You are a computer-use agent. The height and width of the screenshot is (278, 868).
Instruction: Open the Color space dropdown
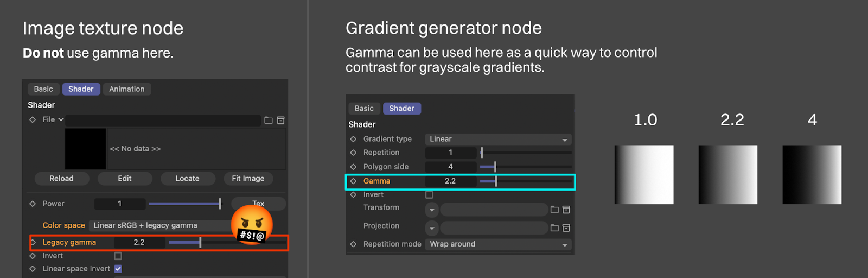point(160,225)
